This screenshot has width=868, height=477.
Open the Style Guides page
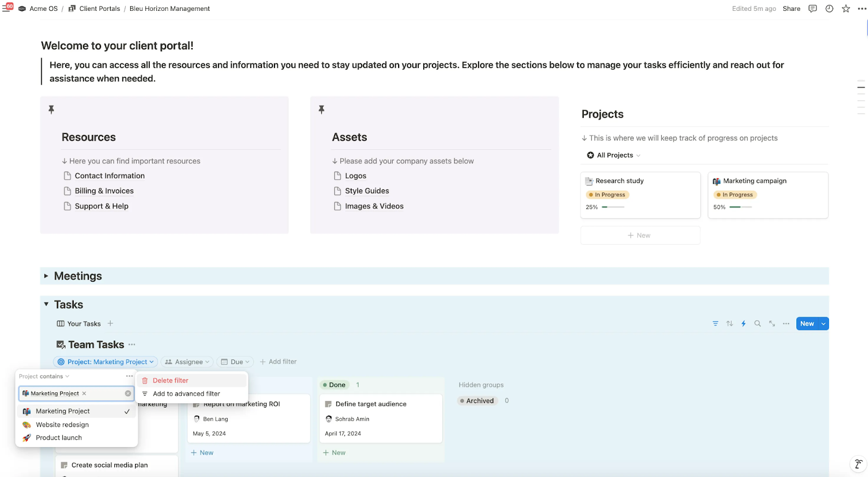pyautogui.click(x=361, y=191)
